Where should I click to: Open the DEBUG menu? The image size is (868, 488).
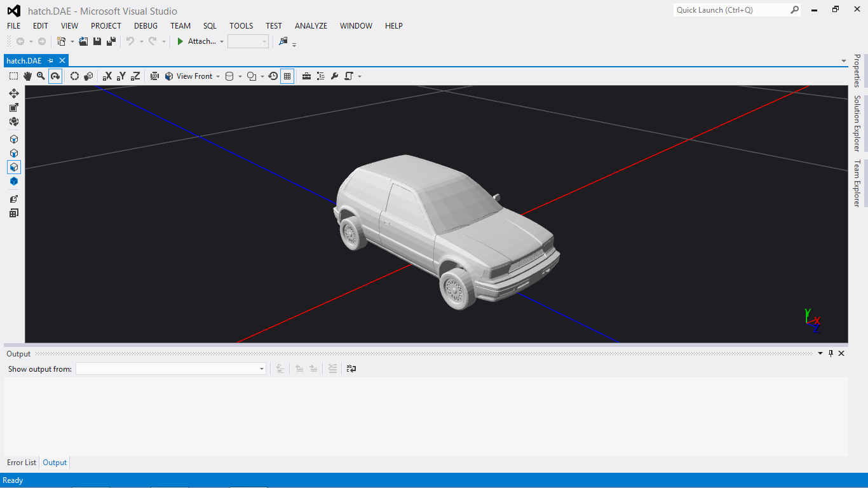[x=146, y=26]
